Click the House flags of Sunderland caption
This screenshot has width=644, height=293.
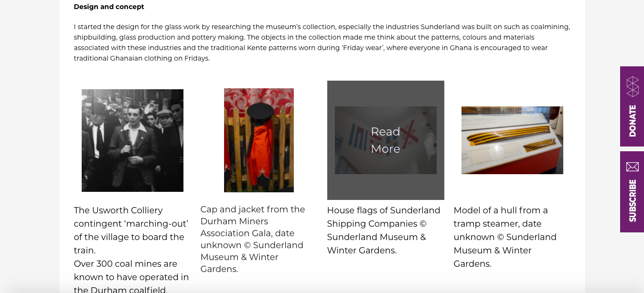(383, 230)
